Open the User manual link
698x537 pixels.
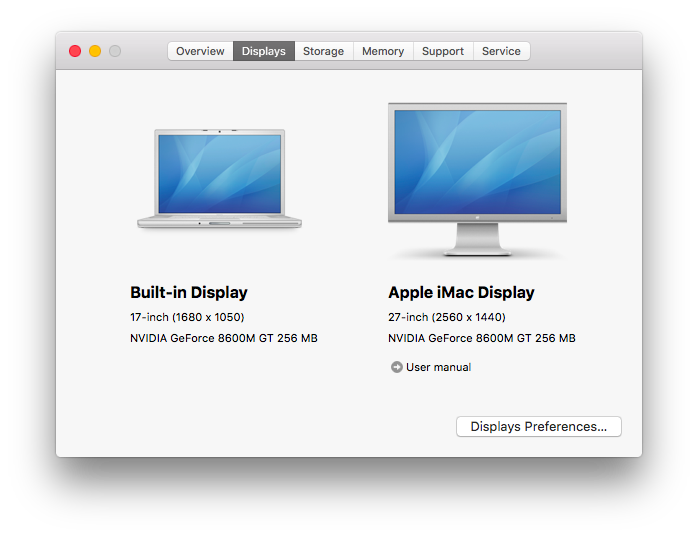click(438, 367)
